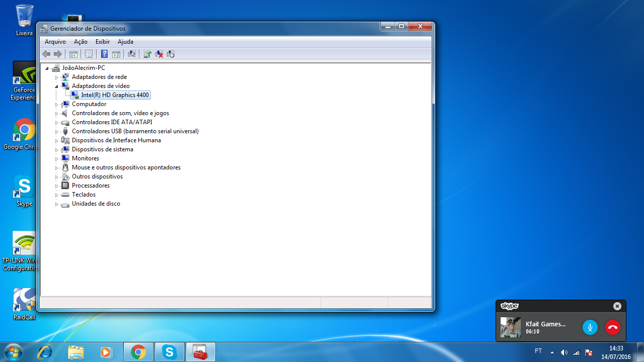644x362 pixels.
Task: Expand Dispositivos de Interface Humana node
Action: pos(56,140)
